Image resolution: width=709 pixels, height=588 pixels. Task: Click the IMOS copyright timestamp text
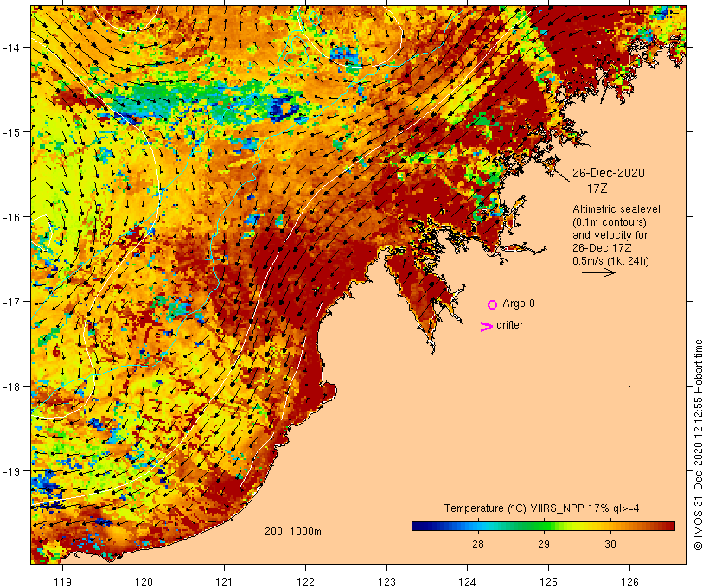(x=699, y=444)
